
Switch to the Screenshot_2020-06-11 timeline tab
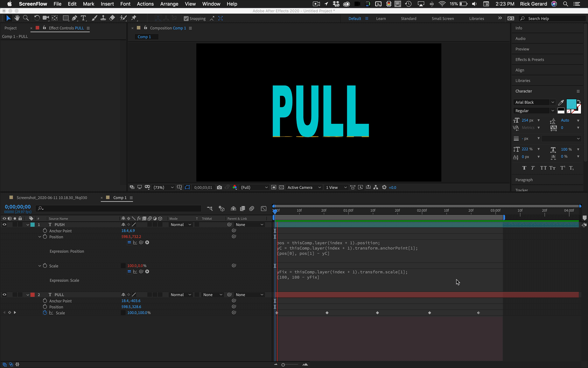(x=52, y=198)
